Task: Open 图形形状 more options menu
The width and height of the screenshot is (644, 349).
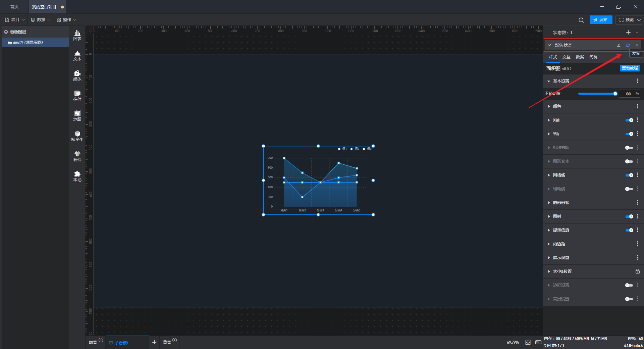Action: pos(637,203)
